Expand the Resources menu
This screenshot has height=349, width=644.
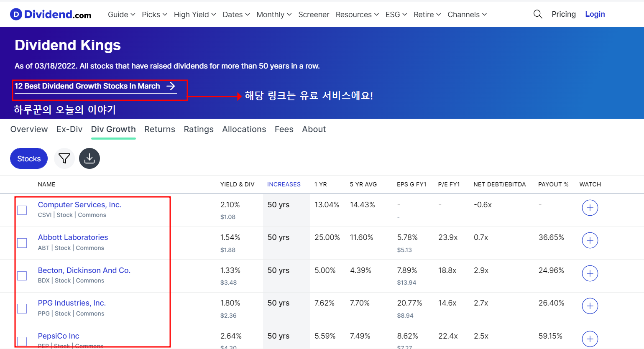click(357, 15)
